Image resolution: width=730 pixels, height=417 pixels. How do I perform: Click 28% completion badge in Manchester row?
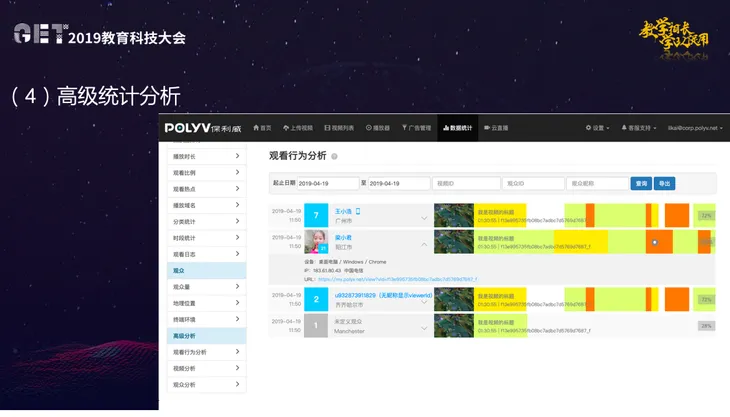coord(706,326)
